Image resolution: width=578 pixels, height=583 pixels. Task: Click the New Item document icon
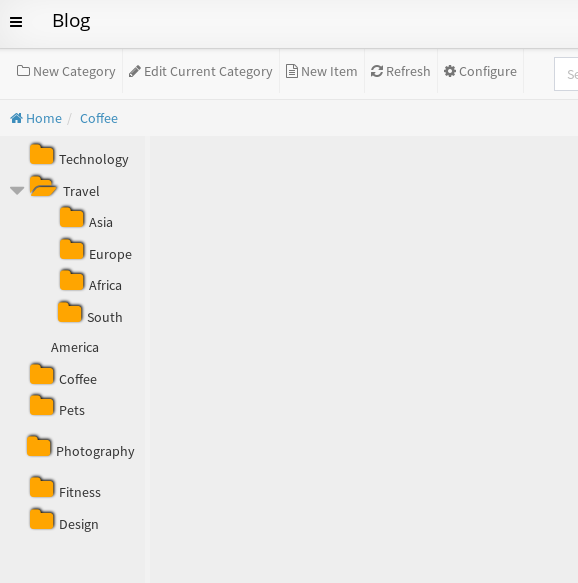(292, 71)
